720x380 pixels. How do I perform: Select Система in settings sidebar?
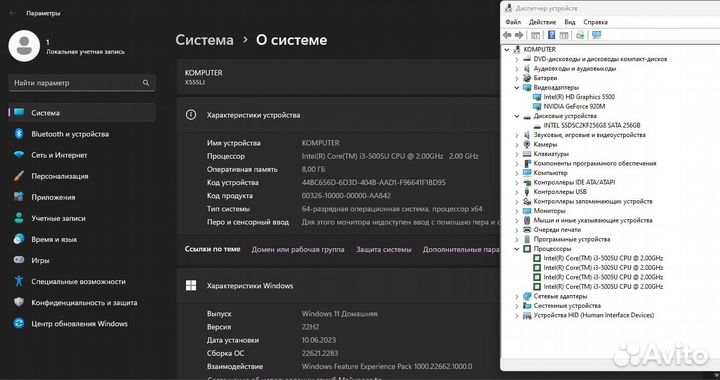pos(82,113)
